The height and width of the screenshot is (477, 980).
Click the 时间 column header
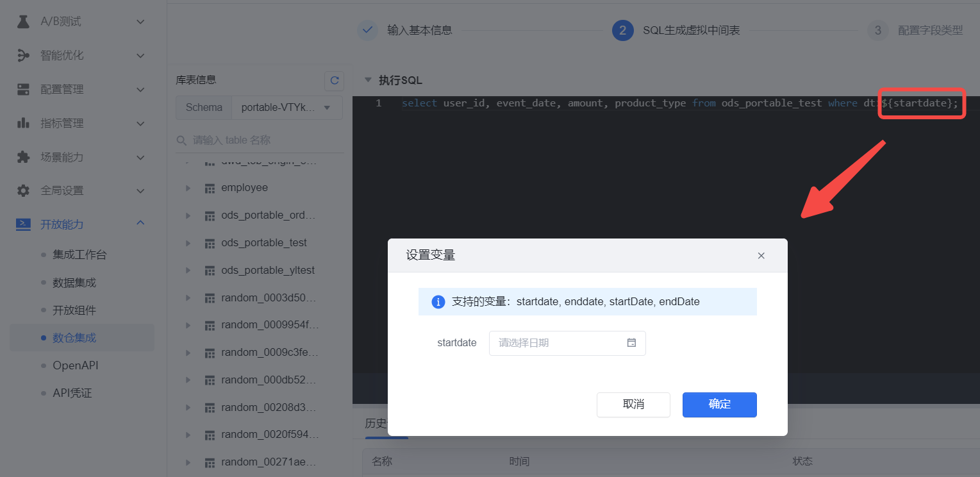point(519,462)
